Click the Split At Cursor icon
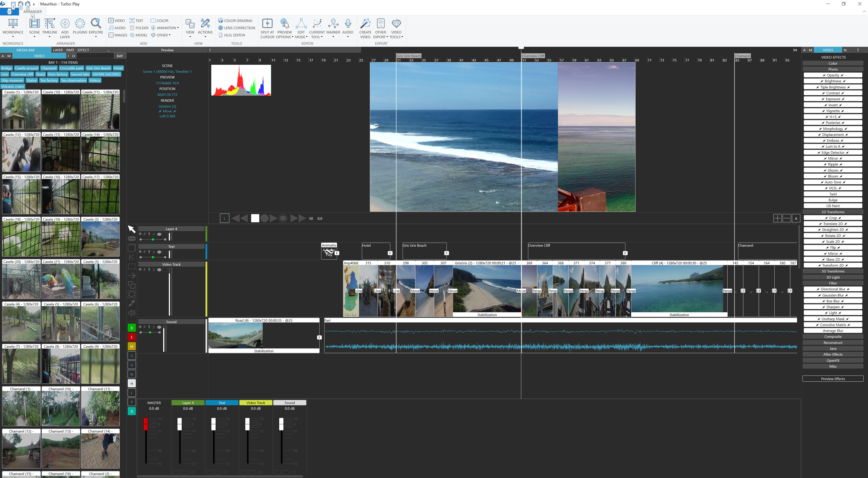This screenshot has height=478, width=868. click(x=267, y=24)
